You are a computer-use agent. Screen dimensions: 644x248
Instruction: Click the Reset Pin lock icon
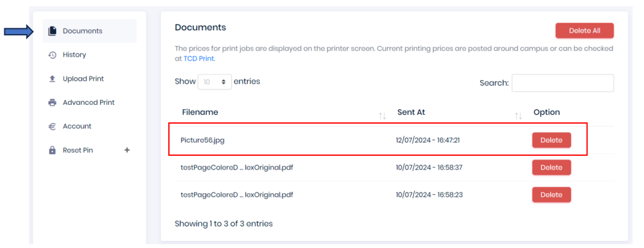52,151
